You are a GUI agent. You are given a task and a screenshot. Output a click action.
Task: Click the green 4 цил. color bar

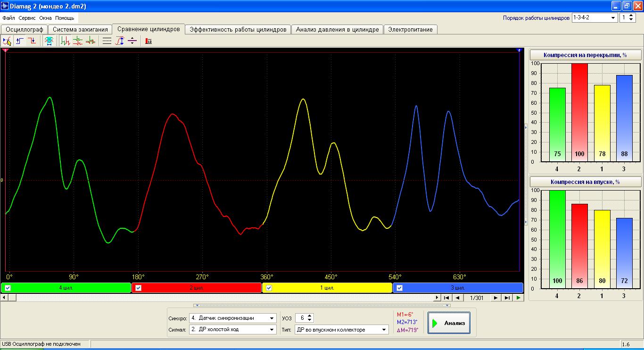tap(66, 288)
